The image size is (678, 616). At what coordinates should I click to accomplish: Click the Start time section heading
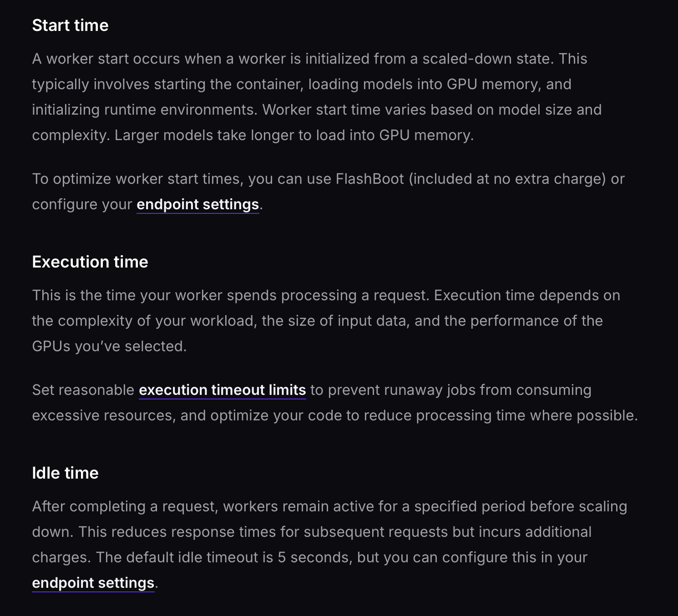click(x=70, y=25)
